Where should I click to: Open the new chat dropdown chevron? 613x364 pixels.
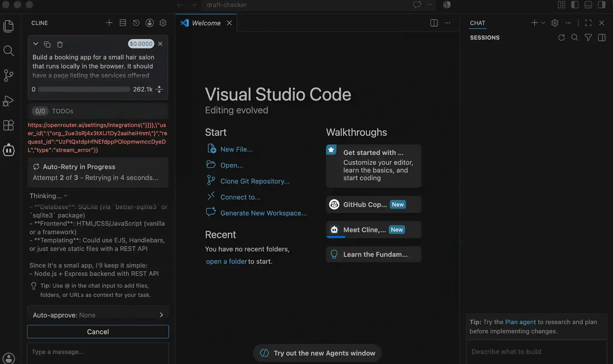tap(543, 23)
